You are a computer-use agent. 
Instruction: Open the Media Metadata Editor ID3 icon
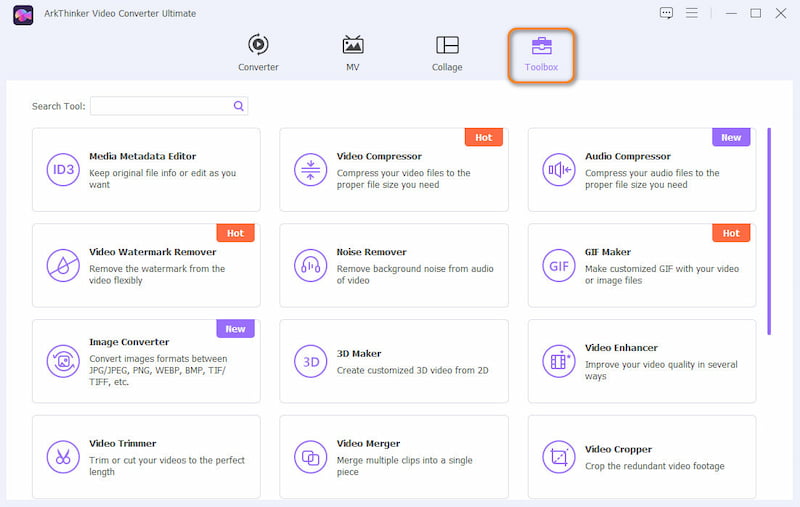pyautogui.click(x=63, y=170)
